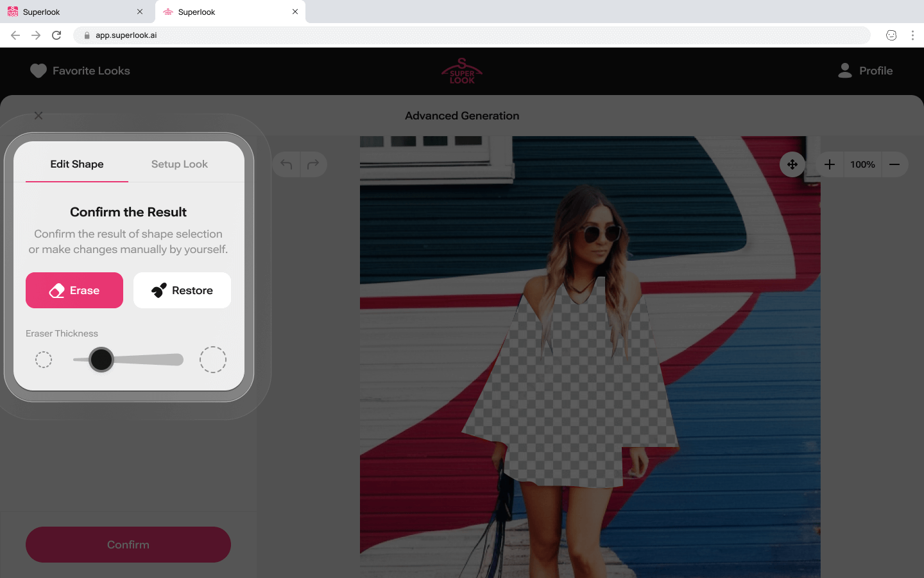Open Favorite Looks with heart icon

80,71
